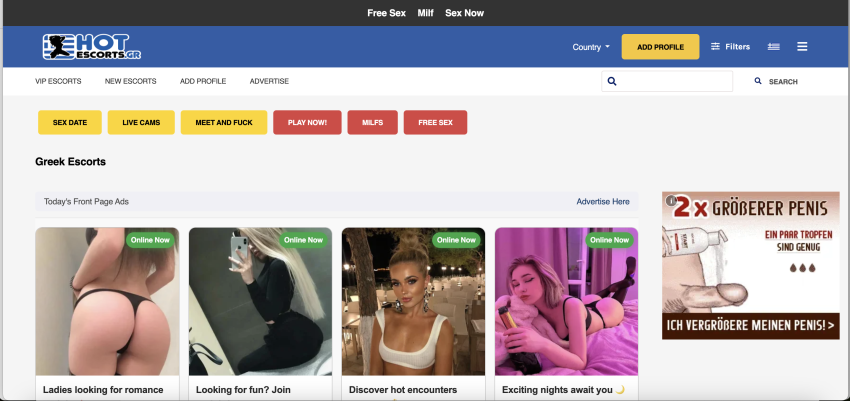Expand the Country dropdown
Viewport: 850px width, 401px height.
591,47
